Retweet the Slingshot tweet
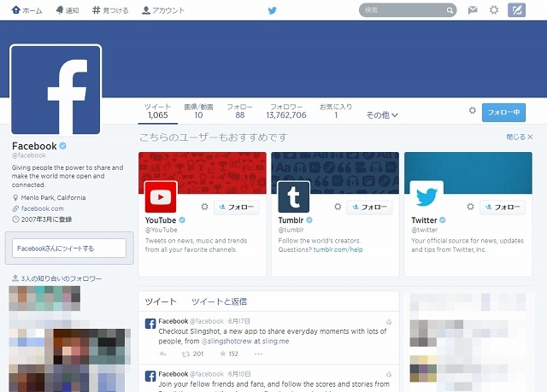Screen dimensions: 547x392 [x=185, y=354]
